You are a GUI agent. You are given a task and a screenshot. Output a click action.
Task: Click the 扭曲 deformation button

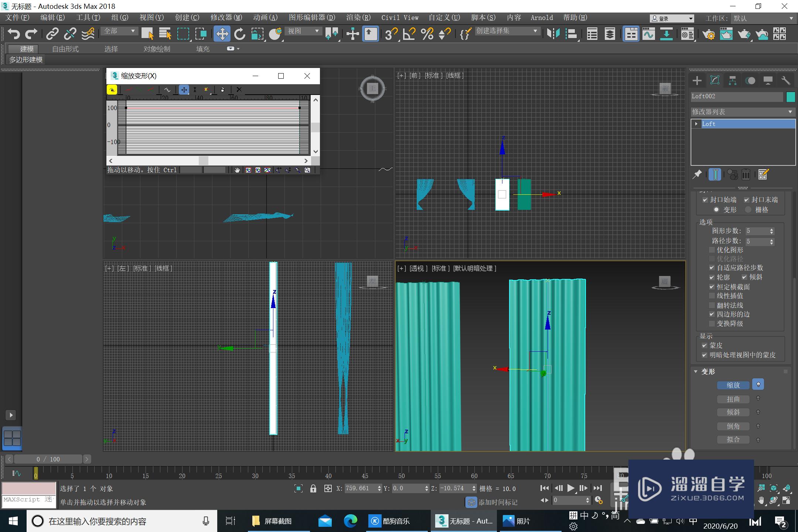(733, 399)
